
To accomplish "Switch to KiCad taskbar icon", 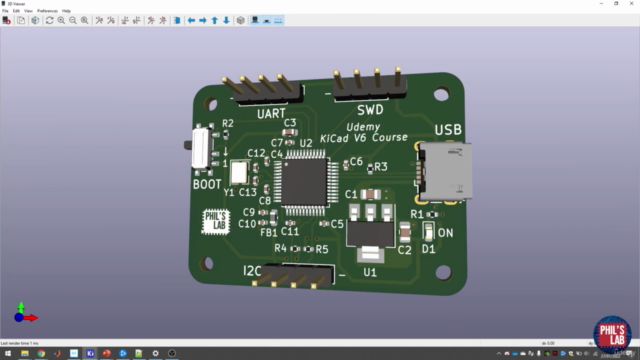I will [90, 353].
